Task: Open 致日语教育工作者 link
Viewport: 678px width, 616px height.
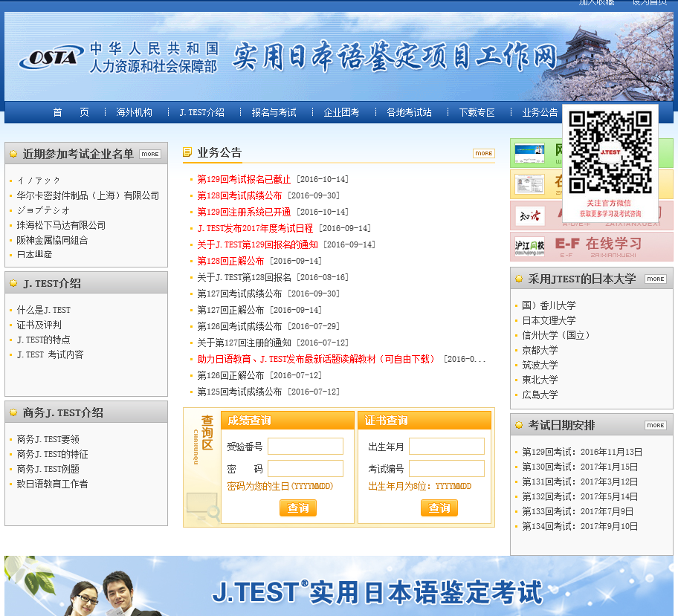Action: [52, 484]
